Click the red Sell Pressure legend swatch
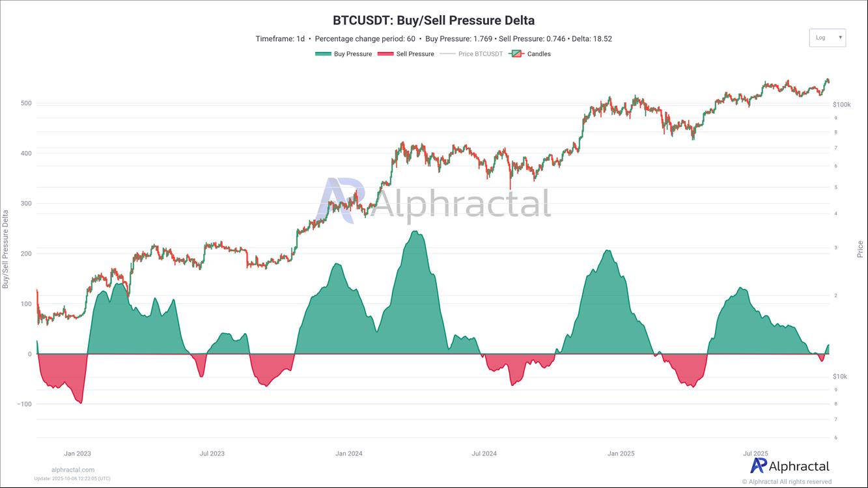This screenshot has width=868, height=488. pos(385,54)
